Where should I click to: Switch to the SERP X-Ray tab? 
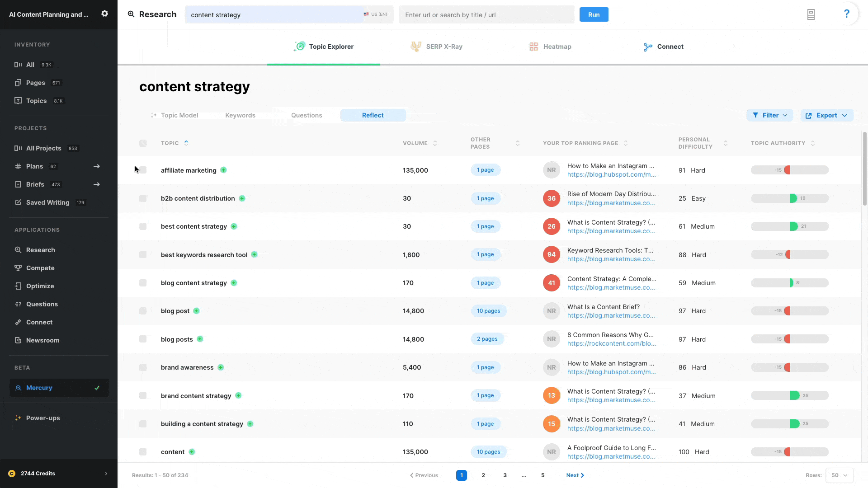[436, 47]
